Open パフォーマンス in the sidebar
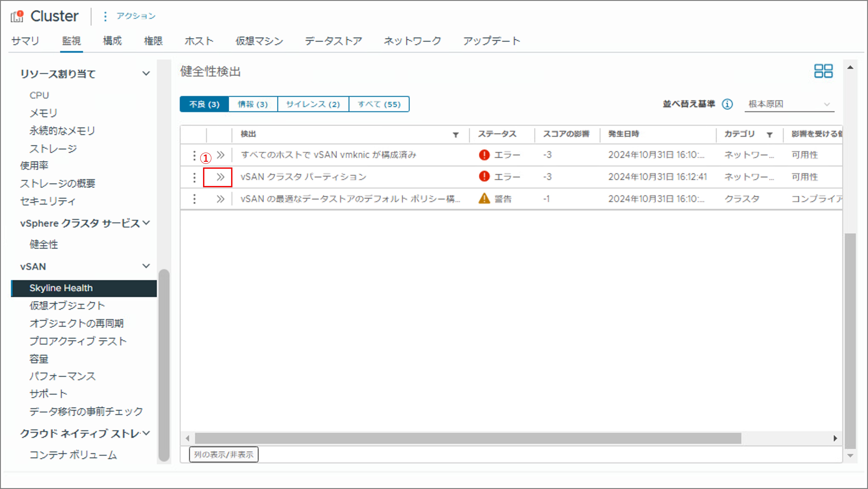Viewport: 868px width, 489px height. pyautogui.click(x=63, y=376)
